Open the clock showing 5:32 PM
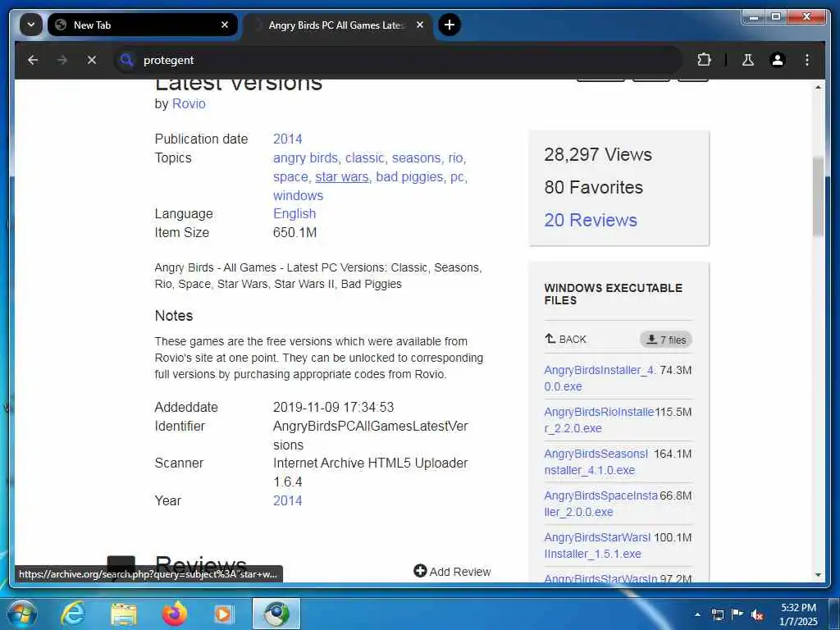840x630 pixels. click(798, 614)
